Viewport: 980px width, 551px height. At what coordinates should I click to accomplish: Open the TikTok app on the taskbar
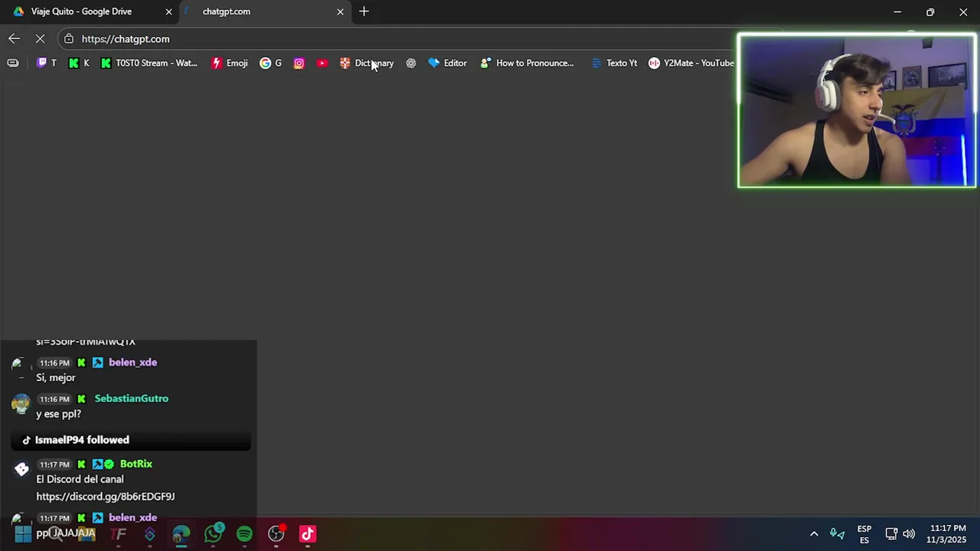pos(307,534)
